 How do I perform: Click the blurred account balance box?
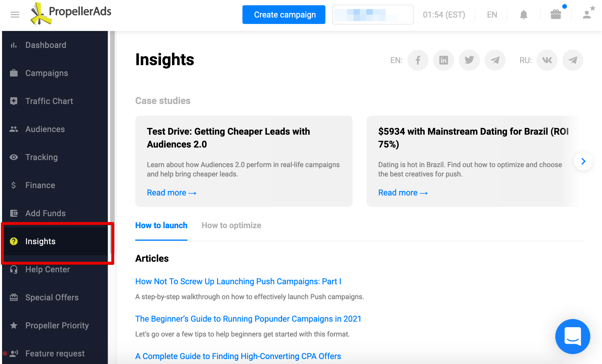point(373,15)
